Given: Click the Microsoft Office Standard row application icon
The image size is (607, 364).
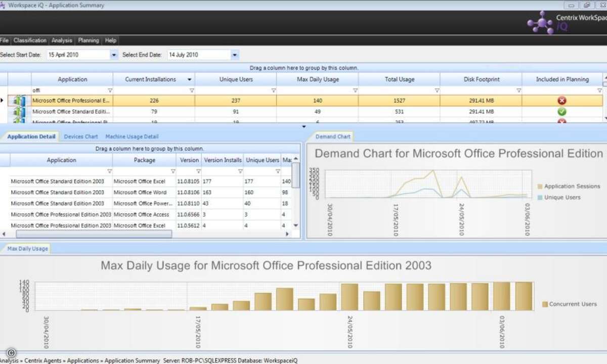Looking at the screenshot, I should (19, 112).
